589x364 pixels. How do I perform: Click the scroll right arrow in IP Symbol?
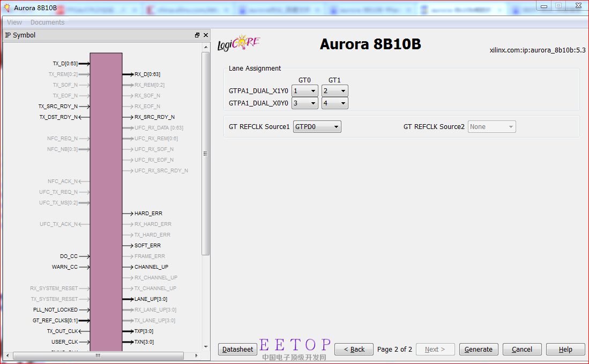point(196,355)
